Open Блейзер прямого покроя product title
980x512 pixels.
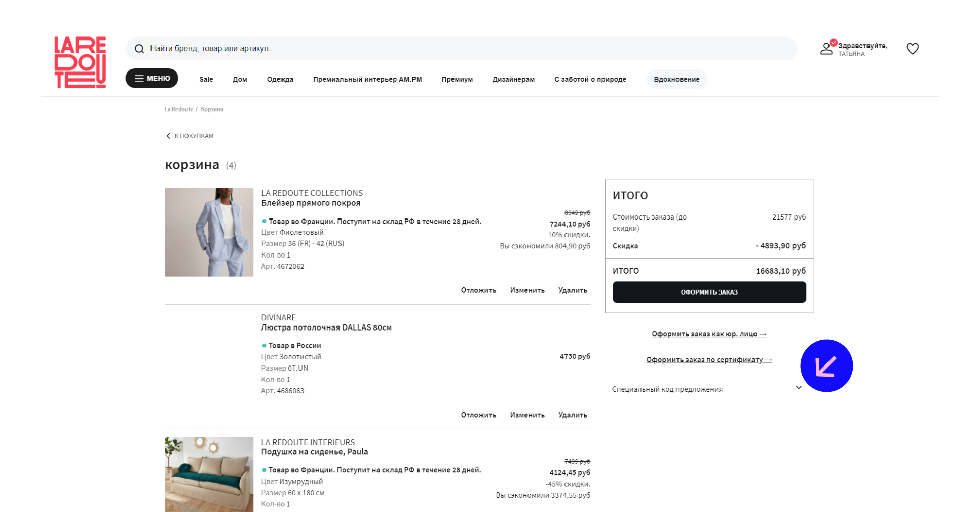(311, 203)
